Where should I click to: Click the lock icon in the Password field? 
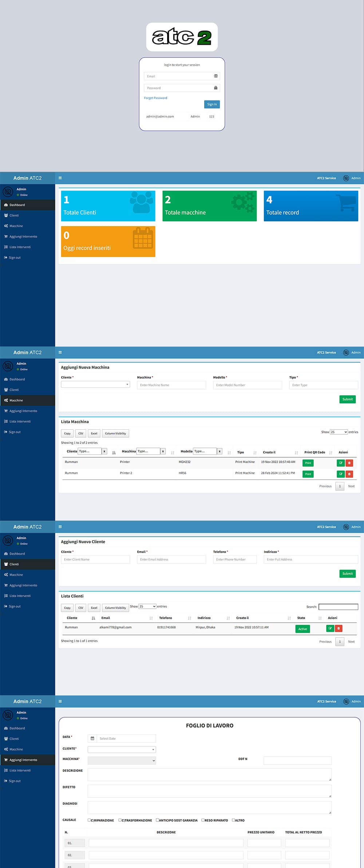coord(215,88)
